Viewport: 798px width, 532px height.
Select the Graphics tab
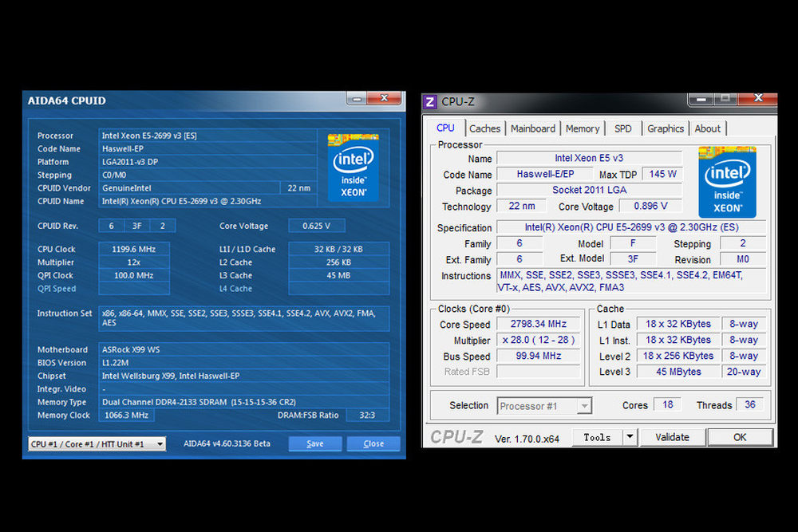[x=666, y=128]
